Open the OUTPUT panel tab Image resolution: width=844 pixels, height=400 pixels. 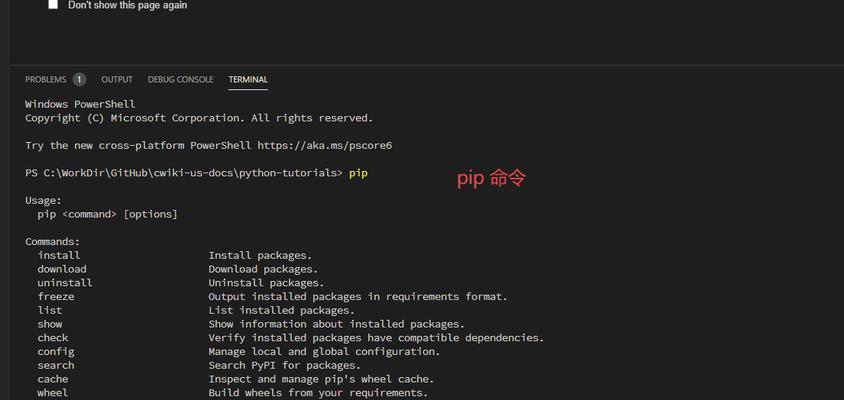[117, 80]
